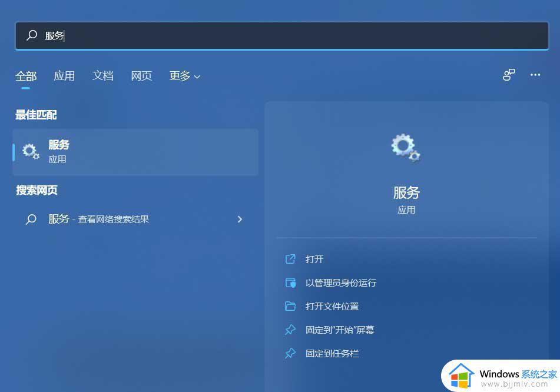Image resolution: width=560 pixels, height=392 pixels.
Task: Open the three-dot options menu
Action: tap(535, 75)
